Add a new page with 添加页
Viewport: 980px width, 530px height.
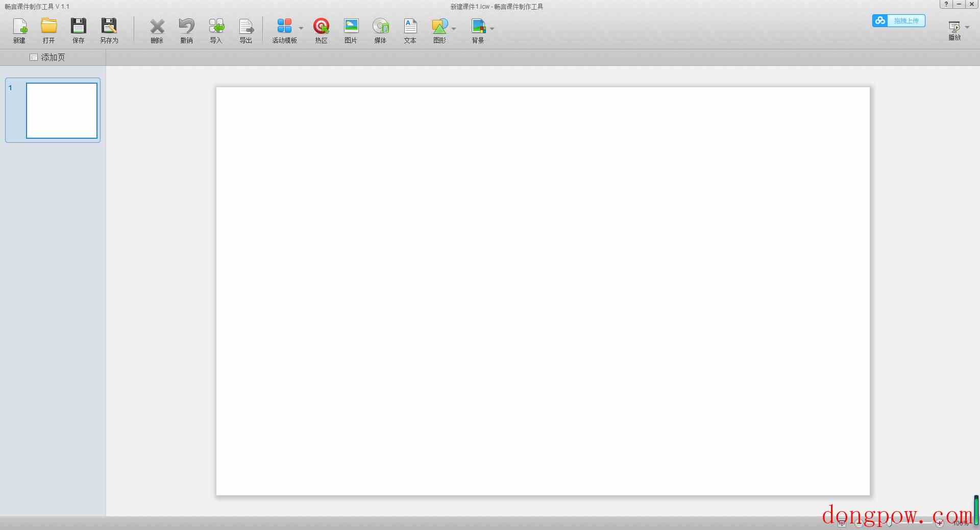pos(47,57)
